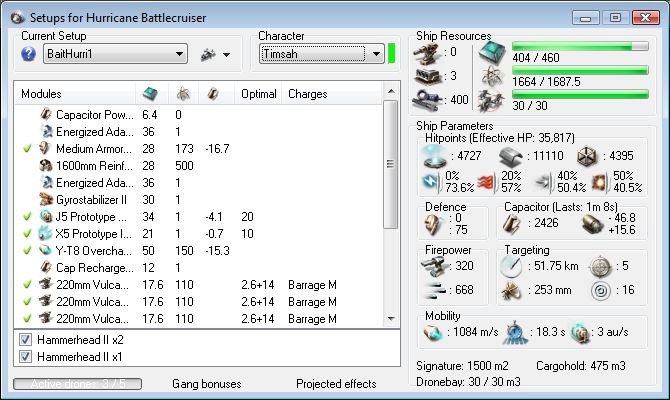Click the capacitor recharge battery icon
The height and width of the screenshot is (400, 670).
coord(592,224)
